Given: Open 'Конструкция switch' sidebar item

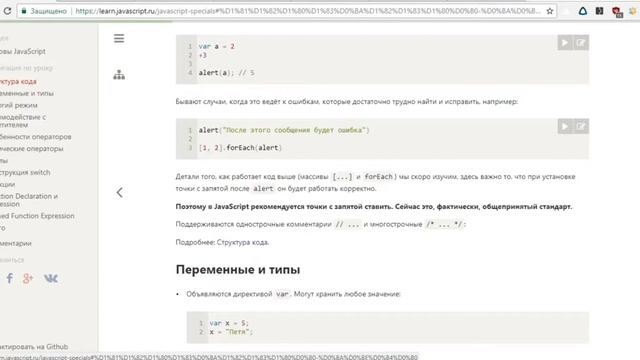Looking at the screenshot, I should [25, 172].
